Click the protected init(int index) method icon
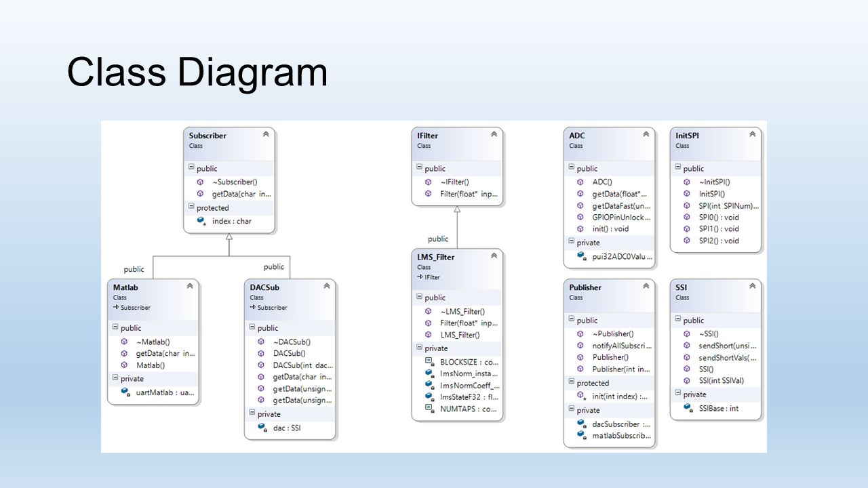Image resolution: width=868 pixels, height=488 pixels. [x=581, y=396]
